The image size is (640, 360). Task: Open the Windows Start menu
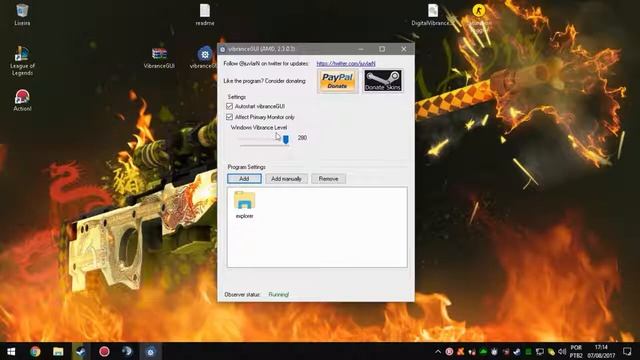(x=11, y=351)
